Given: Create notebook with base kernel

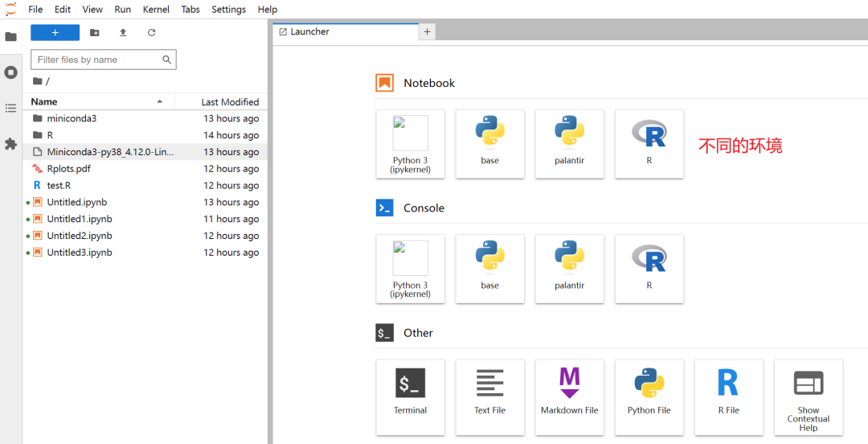Looking at the screenshot, I should tap(490, 144).
